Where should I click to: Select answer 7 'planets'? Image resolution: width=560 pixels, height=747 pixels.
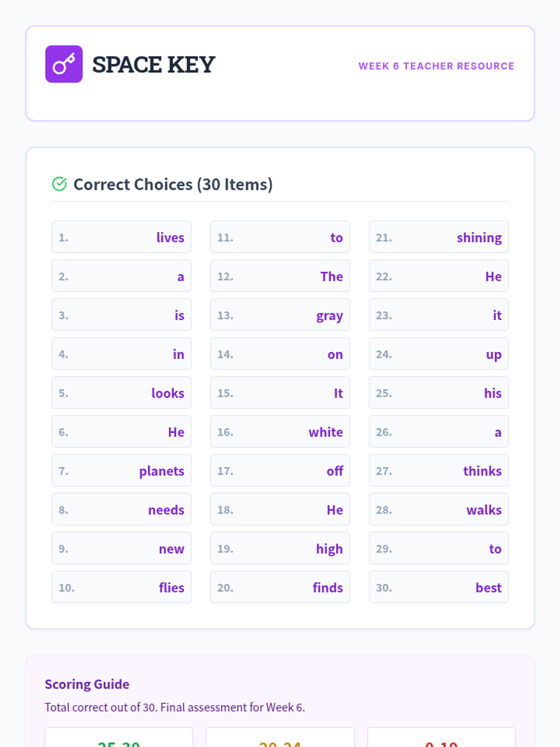121,471
